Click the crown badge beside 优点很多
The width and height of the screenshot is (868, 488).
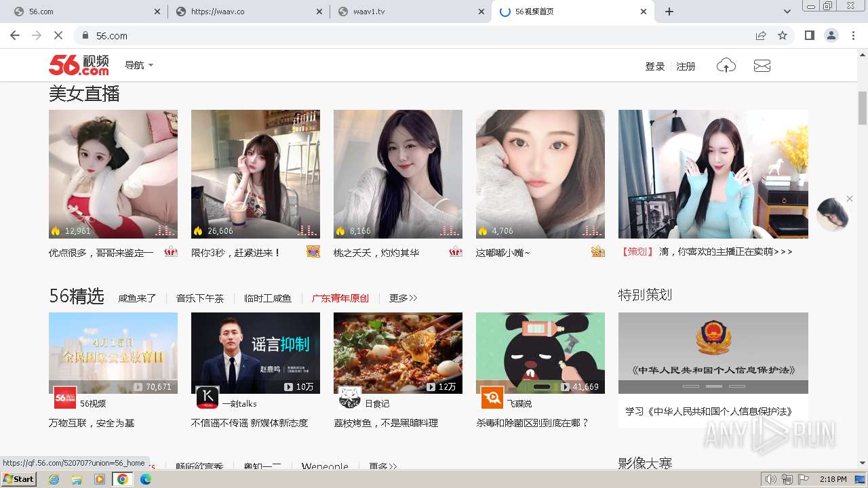(171, 251)
